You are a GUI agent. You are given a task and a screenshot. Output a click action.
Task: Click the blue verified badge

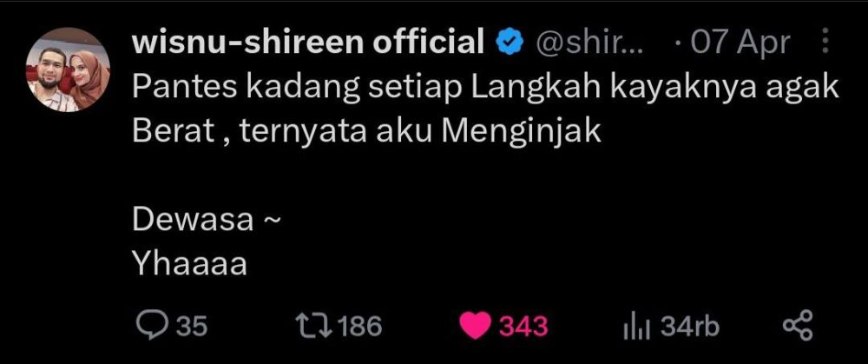pos(508,43)
